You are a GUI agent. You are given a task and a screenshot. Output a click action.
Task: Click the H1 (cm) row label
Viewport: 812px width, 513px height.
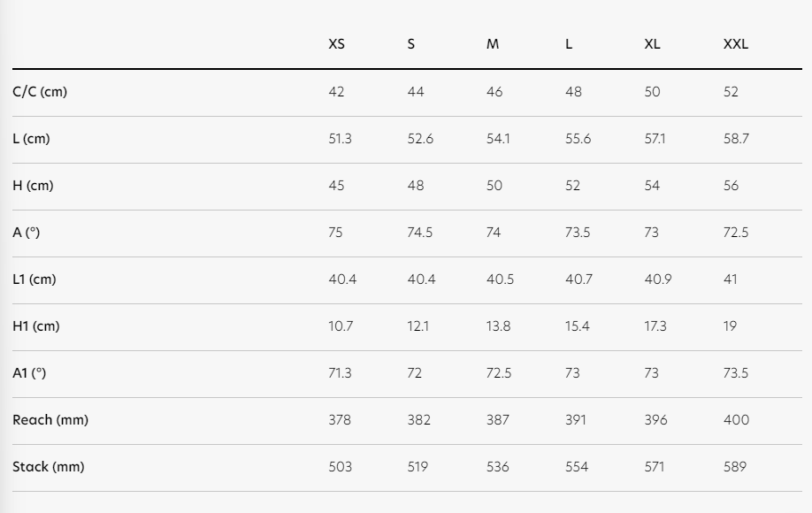pyautogui.click(x=36, y=326)
